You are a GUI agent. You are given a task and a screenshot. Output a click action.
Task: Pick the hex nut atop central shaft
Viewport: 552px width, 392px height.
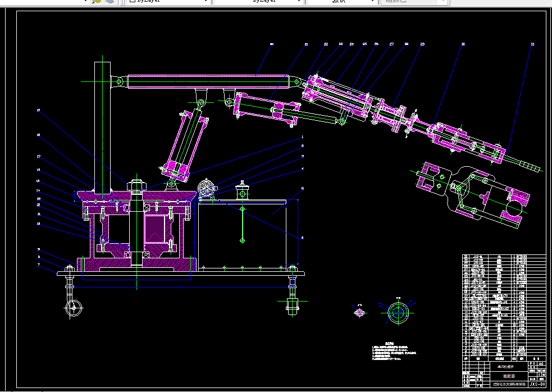pos(137,185)
